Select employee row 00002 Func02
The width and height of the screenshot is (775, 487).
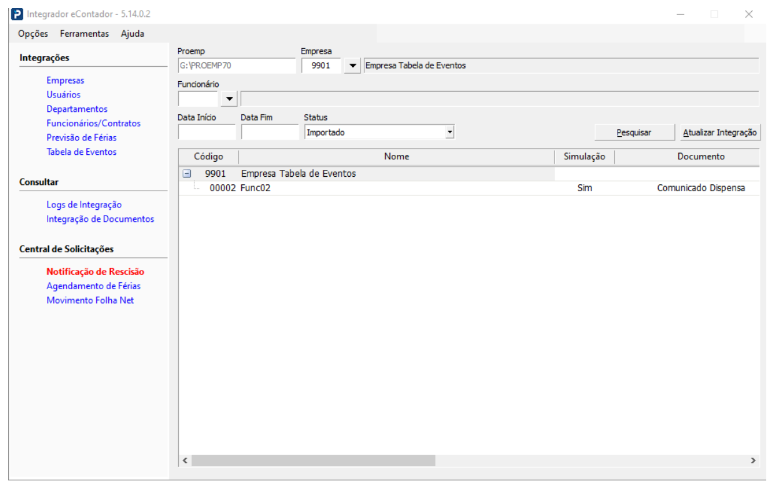pos(469,188)
